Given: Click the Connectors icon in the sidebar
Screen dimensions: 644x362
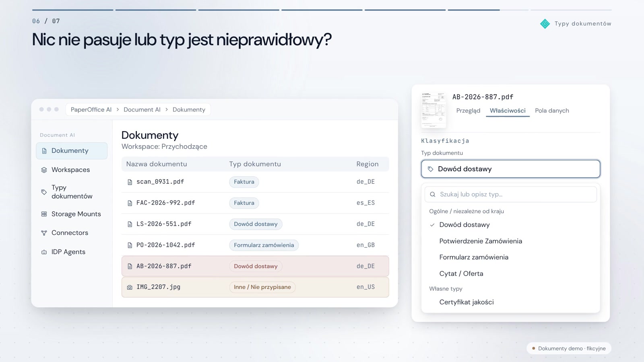Looking at the screenshot, I should [44, 233].
